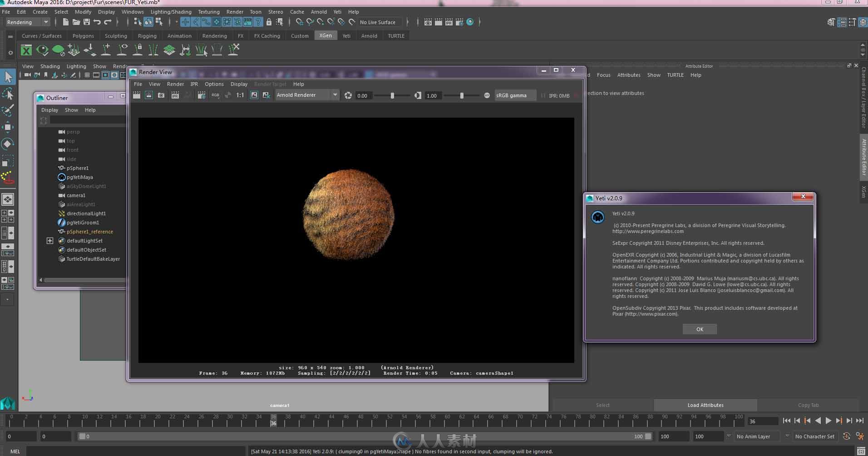
Task: Toggle XGen preview eye icon on the shelf
Action: [x=42, y=50]
